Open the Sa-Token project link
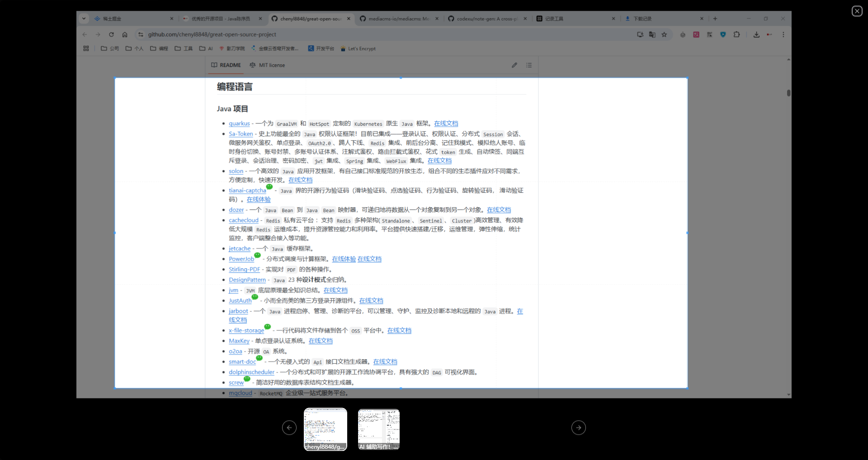The height and width of the screenshot is (460, 868). [241, 134]
